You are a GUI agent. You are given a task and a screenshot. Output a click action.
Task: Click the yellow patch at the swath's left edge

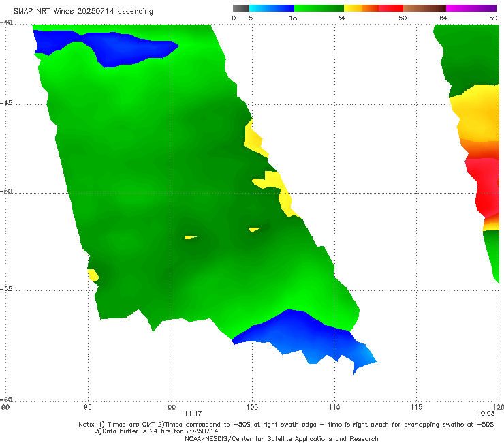click(x=93, y=275)
